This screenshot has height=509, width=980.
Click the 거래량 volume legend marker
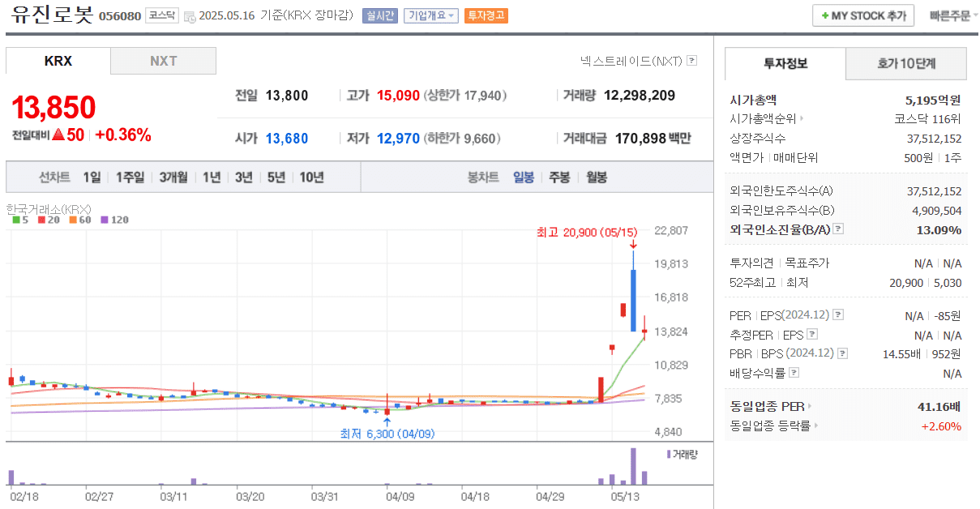point(669,454)
